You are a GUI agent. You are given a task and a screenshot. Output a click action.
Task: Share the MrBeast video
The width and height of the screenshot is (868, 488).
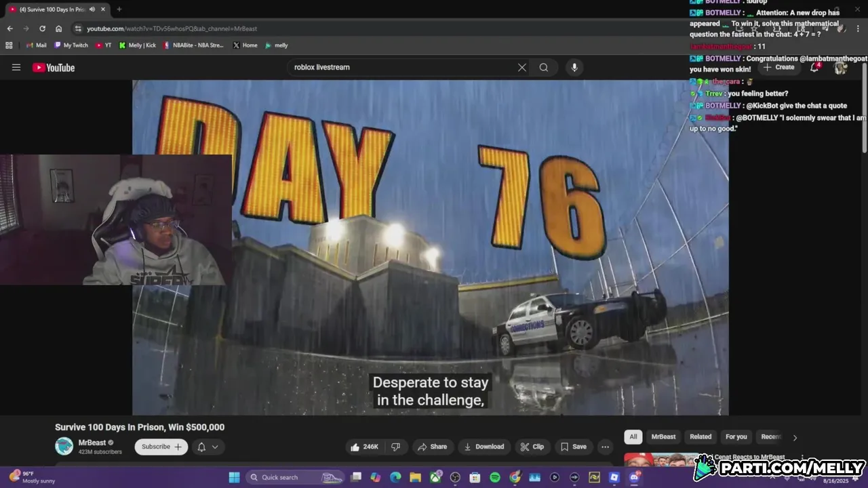tap(433, 447)
